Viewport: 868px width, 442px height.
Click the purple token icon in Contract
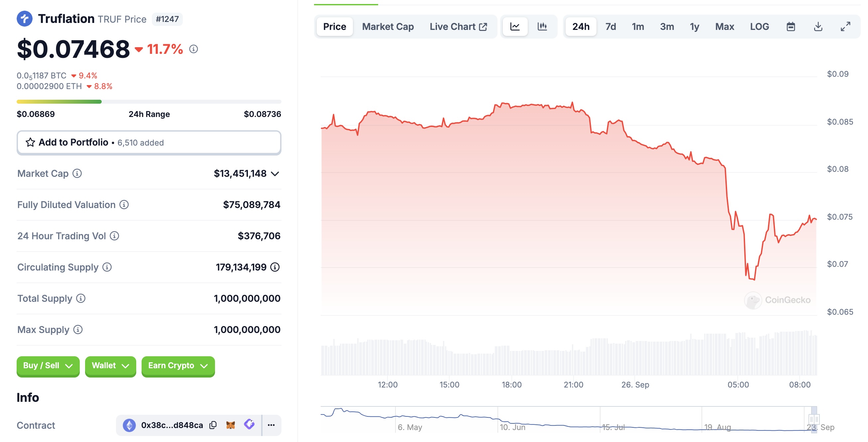[249, 424]
